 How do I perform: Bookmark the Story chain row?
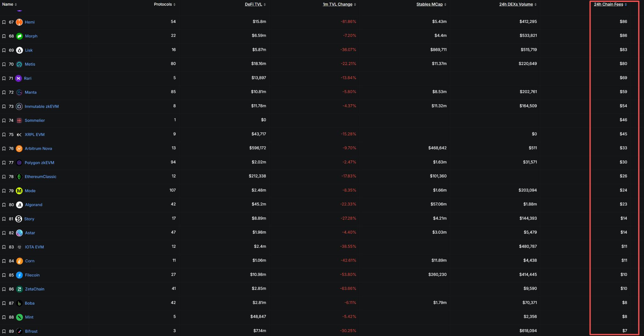(x=4, y=219)
